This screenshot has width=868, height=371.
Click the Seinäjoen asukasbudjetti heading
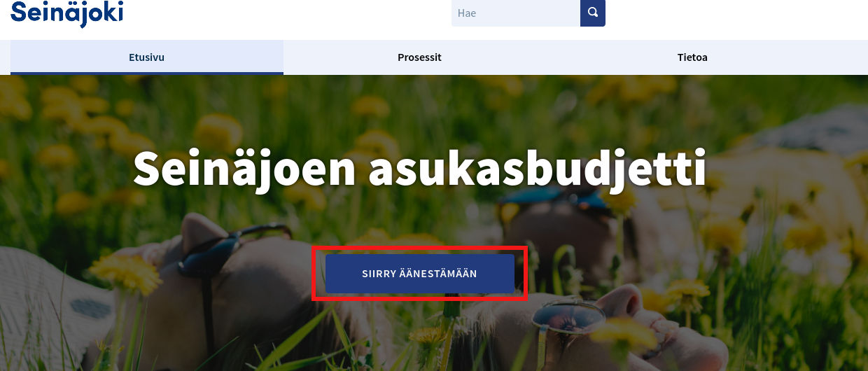[x=420, y=168]
